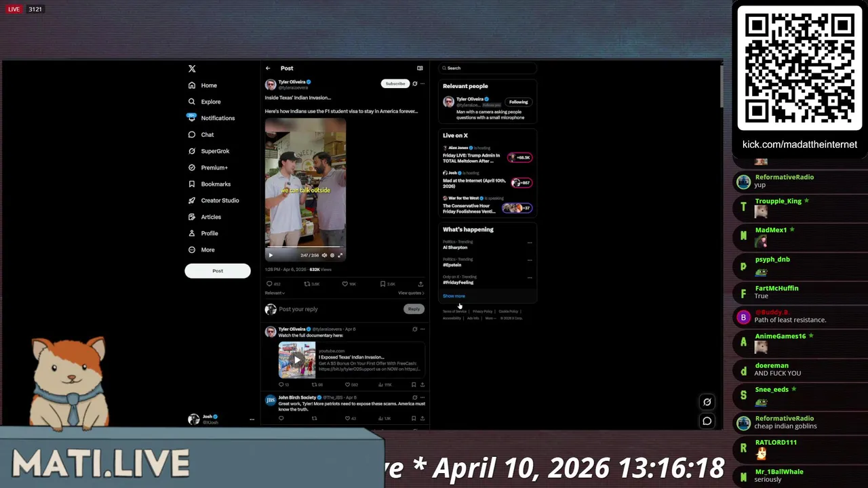The width and height of the screenshot is (868, 488).
Task: Click floating chat bubble button
Action: tap(707, 421)
